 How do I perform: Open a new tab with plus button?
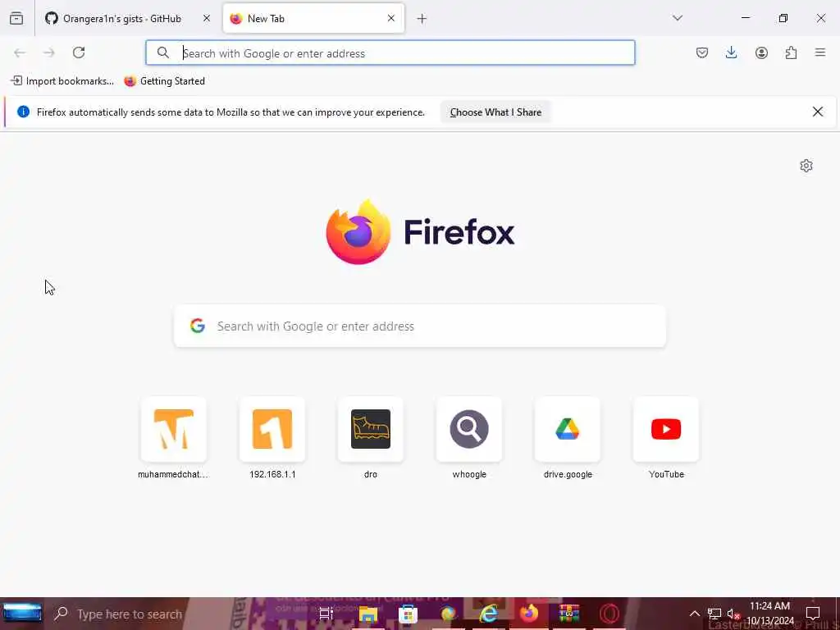(422, 19)
